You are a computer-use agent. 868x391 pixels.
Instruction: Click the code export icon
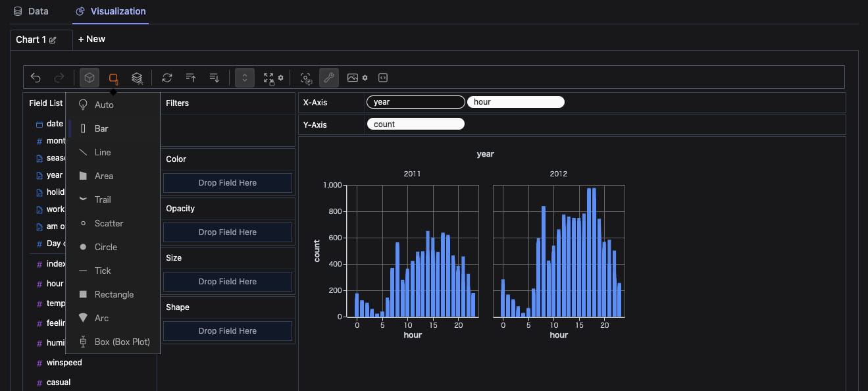coord(383,78)
